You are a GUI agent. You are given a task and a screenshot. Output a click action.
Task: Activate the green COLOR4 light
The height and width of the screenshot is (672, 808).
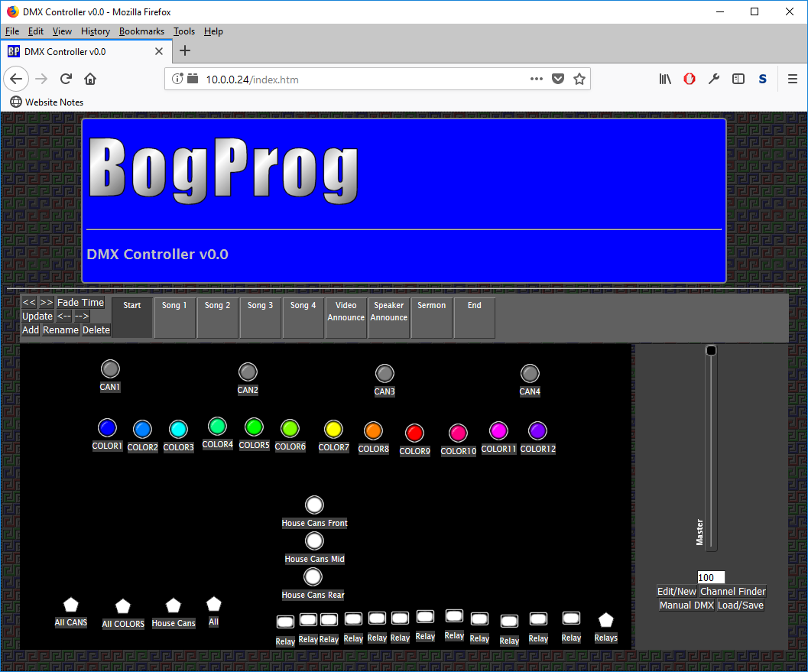click(217, 424)
